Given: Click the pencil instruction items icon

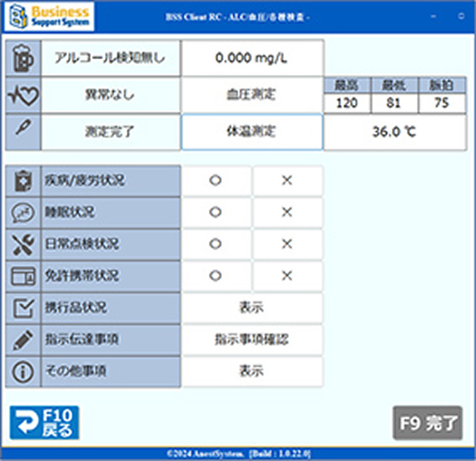Looking at the screenshot, I should tap(23, 340).
